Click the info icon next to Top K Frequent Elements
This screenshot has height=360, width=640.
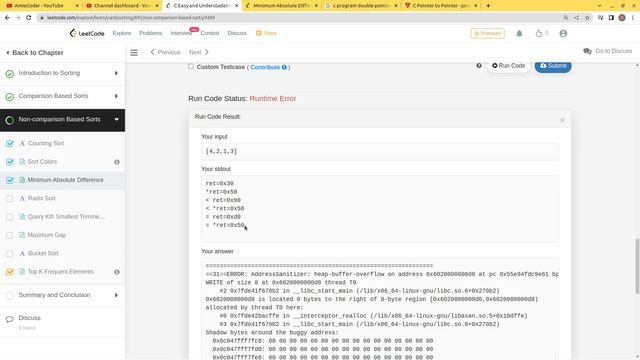click(x=117, y=272)
